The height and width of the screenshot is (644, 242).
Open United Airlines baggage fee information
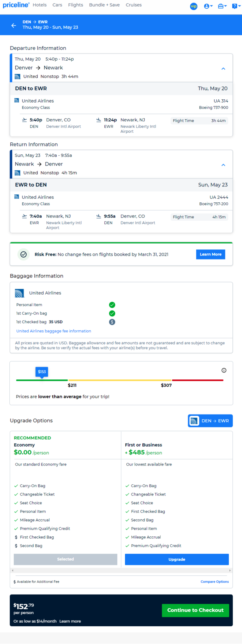pyautogui.click(x=53, y=331)
